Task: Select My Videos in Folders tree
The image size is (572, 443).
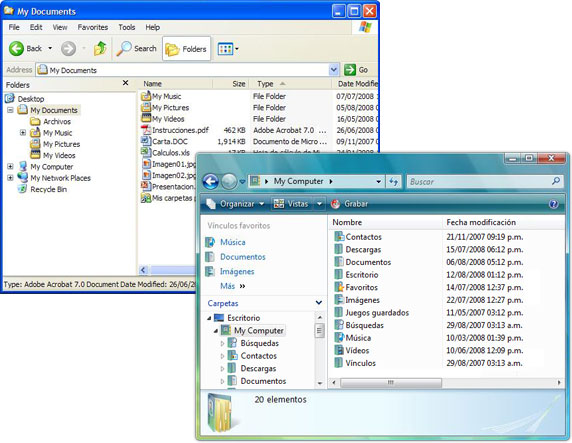Action: click(53, 155)
